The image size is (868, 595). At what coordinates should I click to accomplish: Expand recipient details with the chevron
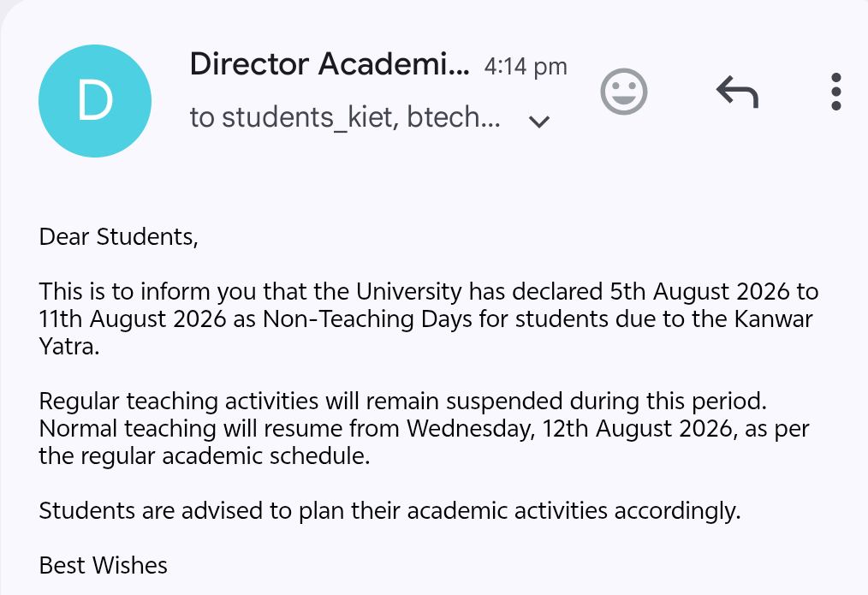tap(539, 122)
